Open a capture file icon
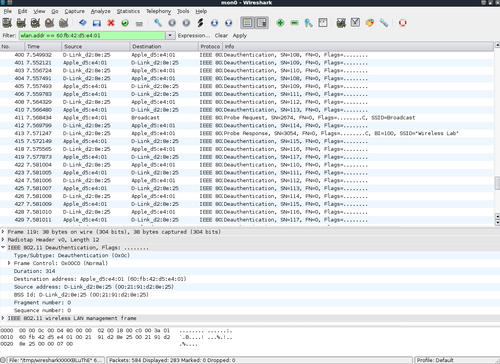This screenshot has height=364, width=500. (x=83, y=23)
